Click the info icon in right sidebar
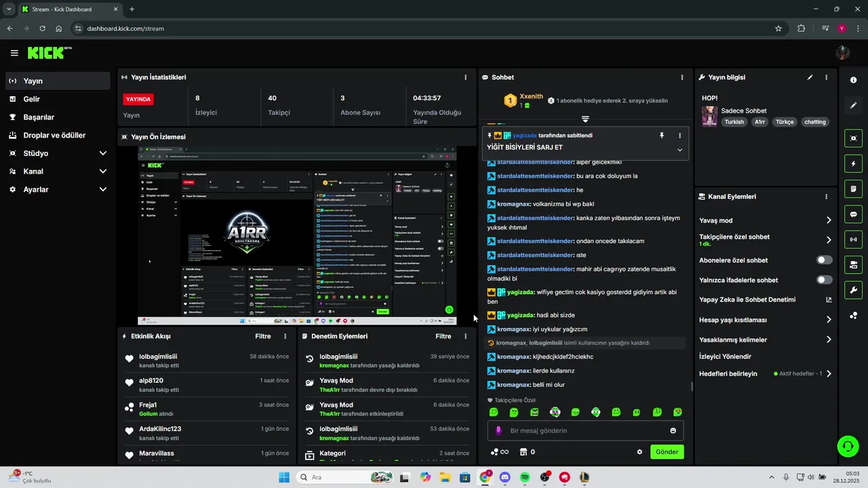This screenshot has height=488, width=868. pyautogui.click(x=853, y=80)
